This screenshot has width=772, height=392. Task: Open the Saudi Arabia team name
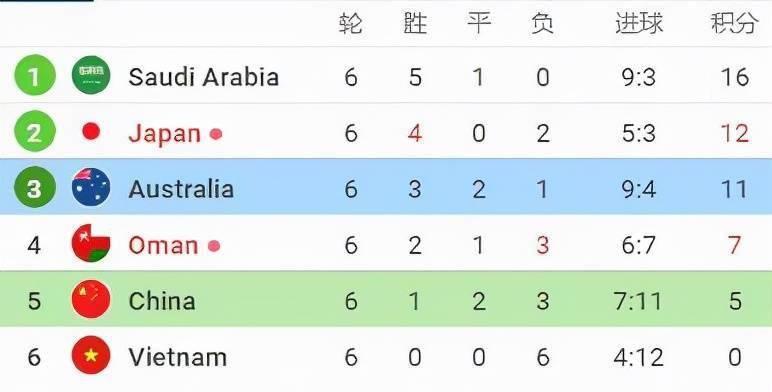(203, 77)
